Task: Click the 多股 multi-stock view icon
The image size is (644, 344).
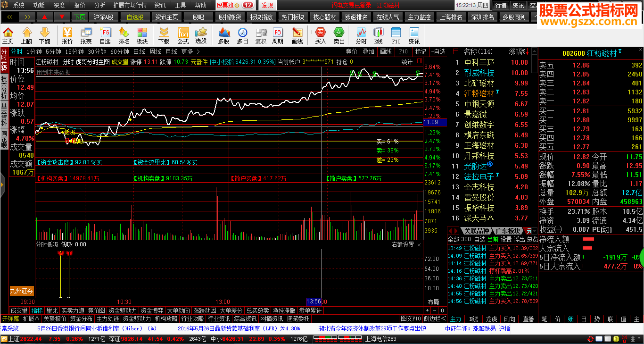Action: (x=223, y=35)
